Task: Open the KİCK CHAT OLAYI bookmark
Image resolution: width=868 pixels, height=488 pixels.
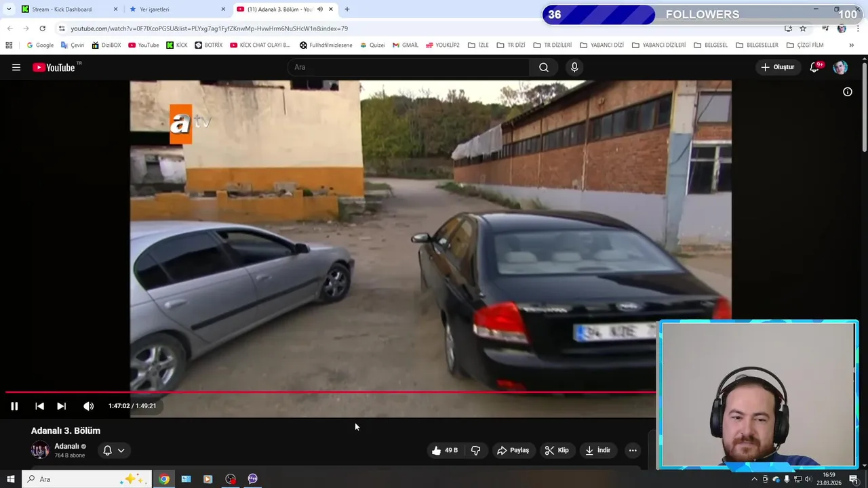Action: pyautogui.click(x=260, y=45)
